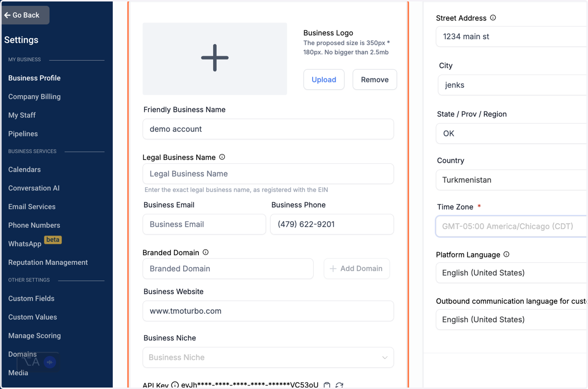Click the regenerate API key icon
Image resolution: width=588 pixels, height=389 pixels.
click(339, 385)
